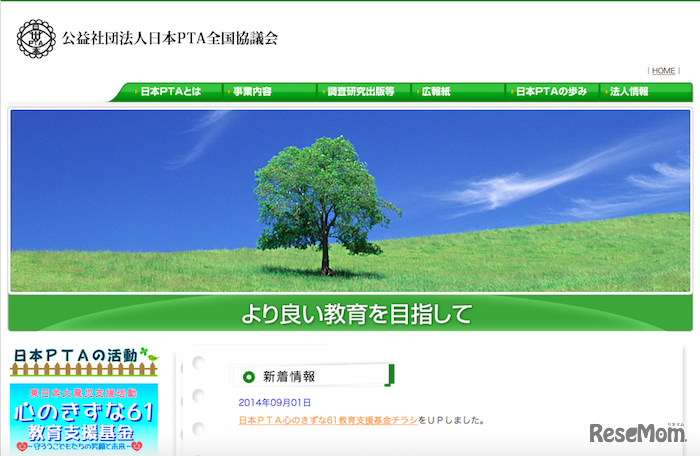
Task: Open the 日本PTAとは menu
Action: (x=171, y=92)
